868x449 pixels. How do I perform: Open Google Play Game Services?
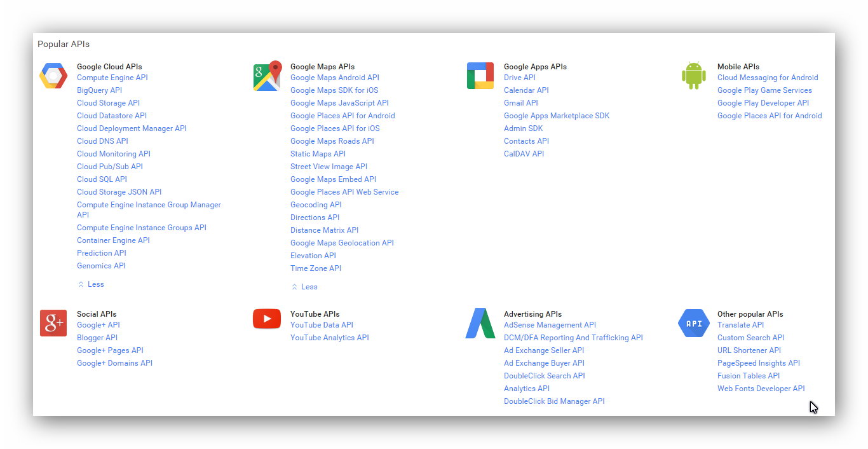[764, 90]
